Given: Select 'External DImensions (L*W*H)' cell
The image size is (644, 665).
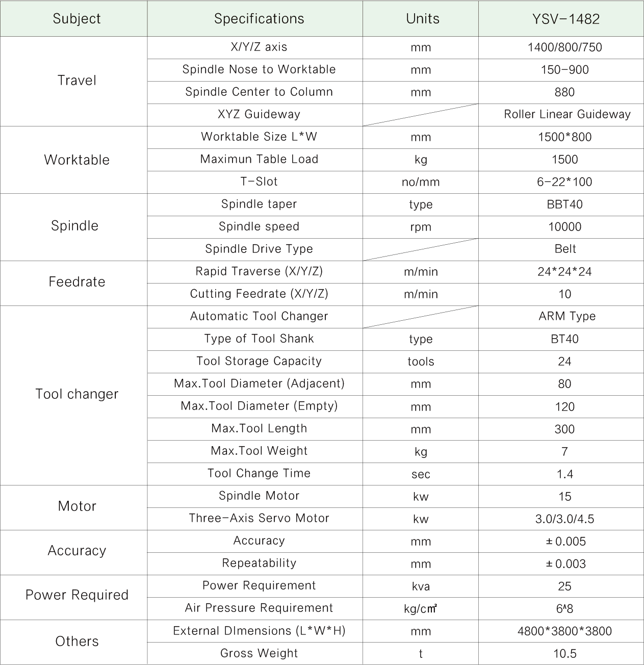Looking at the screenshot, I should pos(255,631).
